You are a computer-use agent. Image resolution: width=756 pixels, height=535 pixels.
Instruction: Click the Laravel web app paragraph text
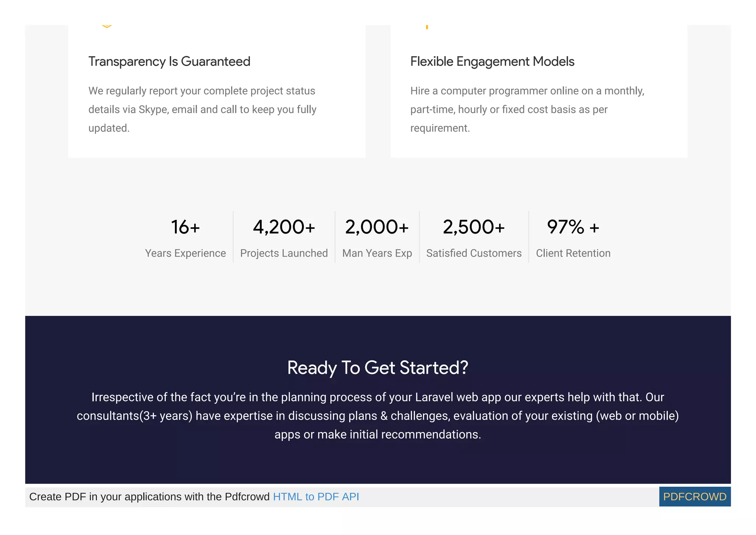tap(378, 416)
